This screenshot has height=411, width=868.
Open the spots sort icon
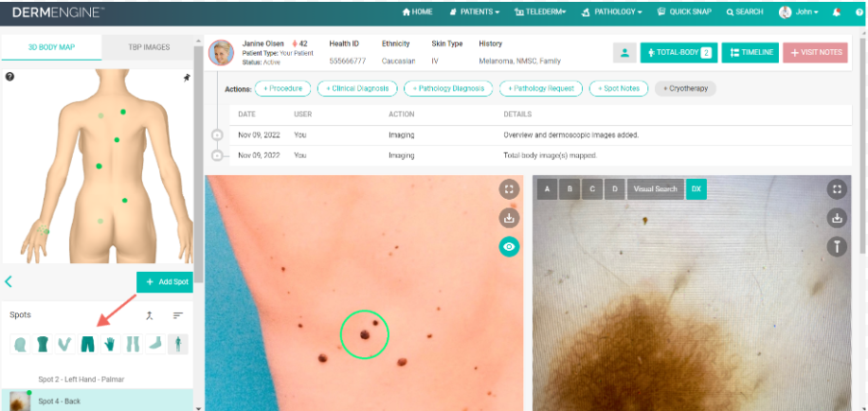[178, 315]
